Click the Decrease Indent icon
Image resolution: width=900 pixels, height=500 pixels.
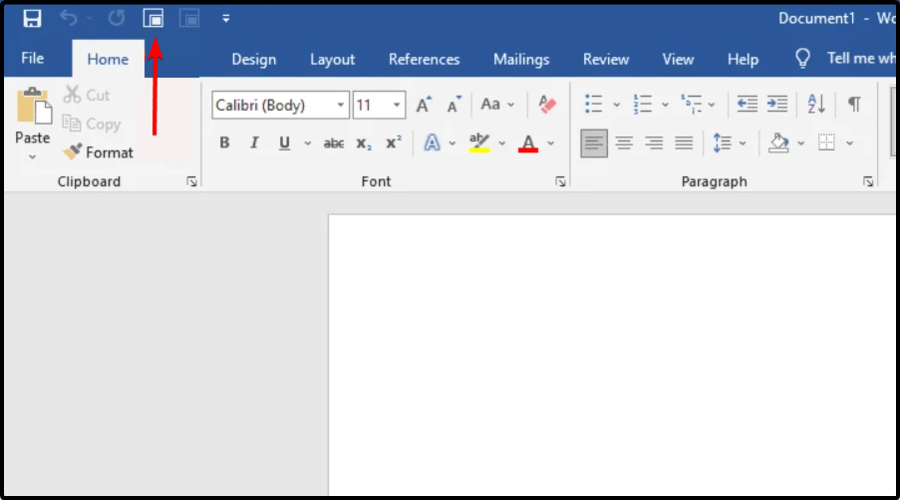point(746,104)
